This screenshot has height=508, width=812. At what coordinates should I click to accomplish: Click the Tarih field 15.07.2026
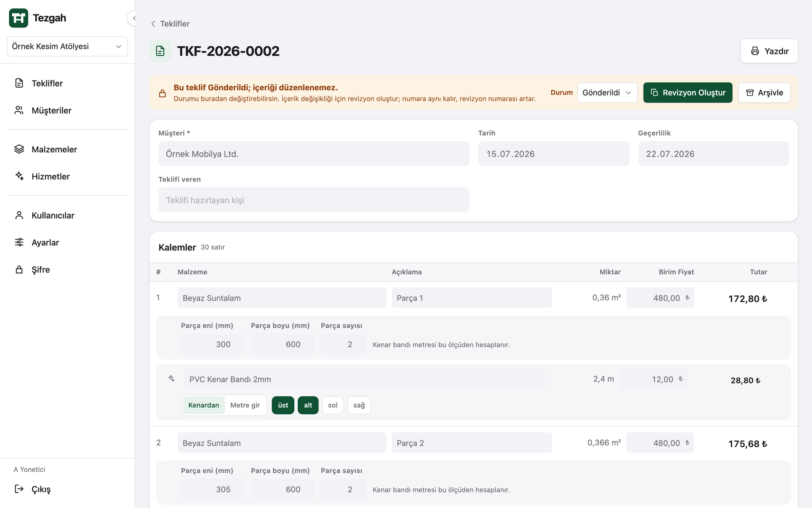553,154
